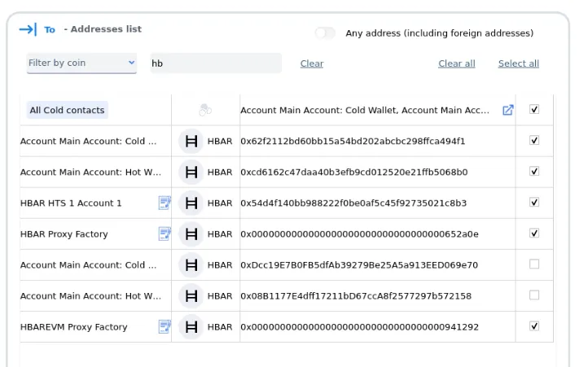Uncheck checkbox for address 0xcd6162c47daa40b3
The height and width of the screenshot is (367, 588).
pyautogui.click(x=534, y=172)
